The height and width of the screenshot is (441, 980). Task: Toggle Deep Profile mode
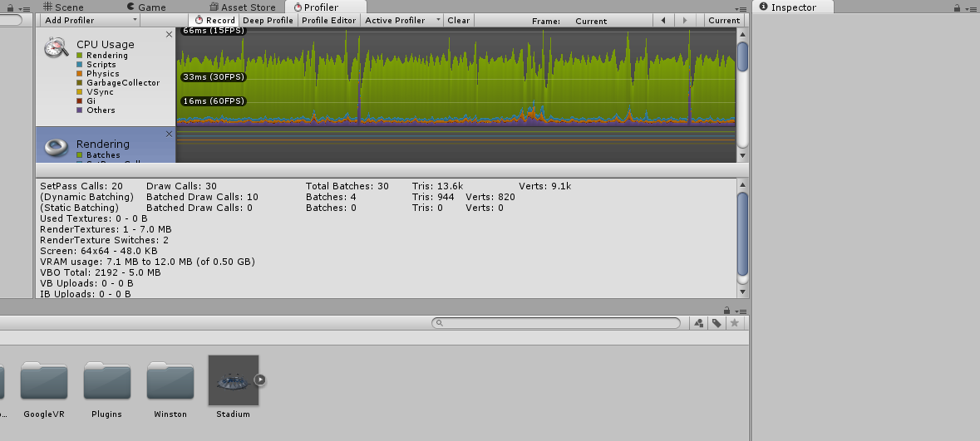(x=268, y=21)
